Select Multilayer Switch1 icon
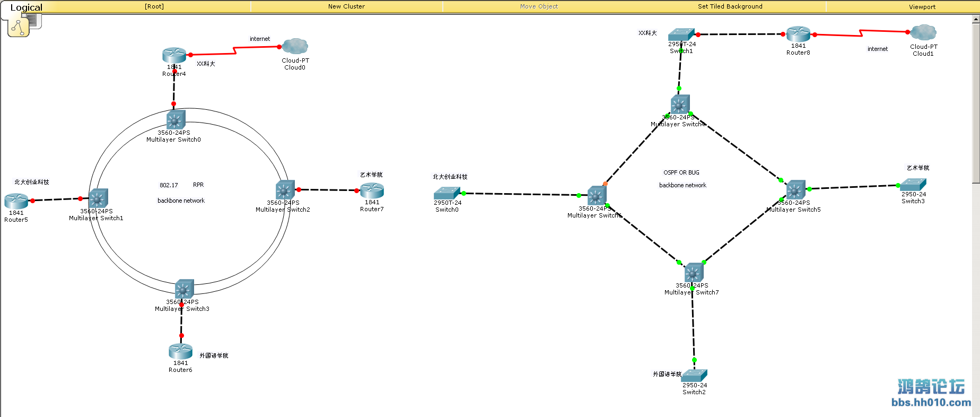This screenshot has height=417, width=980. pyautogui.click(x=98, y=198)
